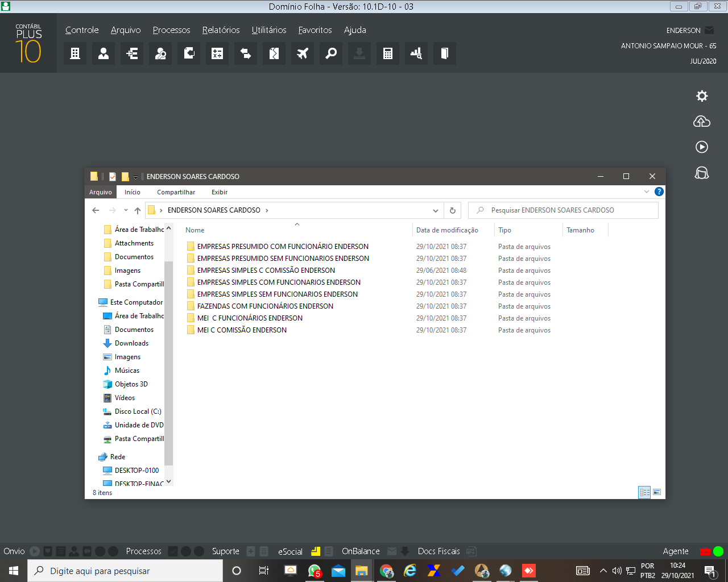Expand the Explorer ribbon chevron
The width and height of the screenshot is (728, 582).
(x=647, y=192)
